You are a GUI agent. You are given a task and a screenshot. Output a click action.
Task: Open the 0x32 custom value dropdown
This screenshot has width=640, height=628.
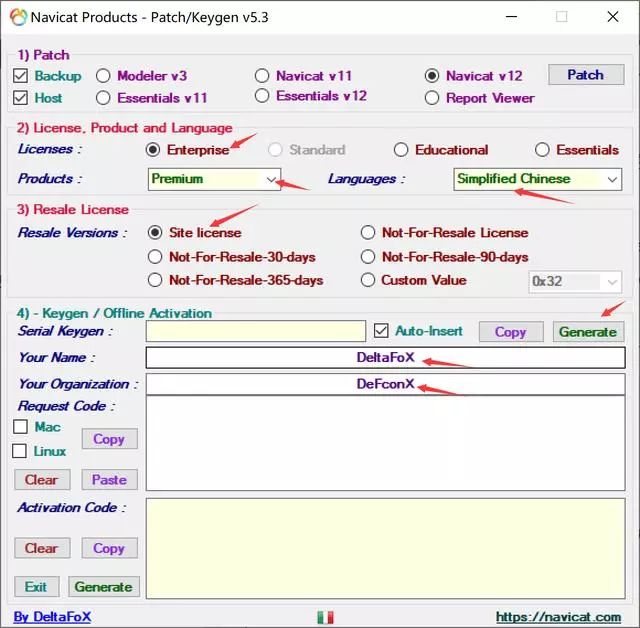click(x=575, y=282)
